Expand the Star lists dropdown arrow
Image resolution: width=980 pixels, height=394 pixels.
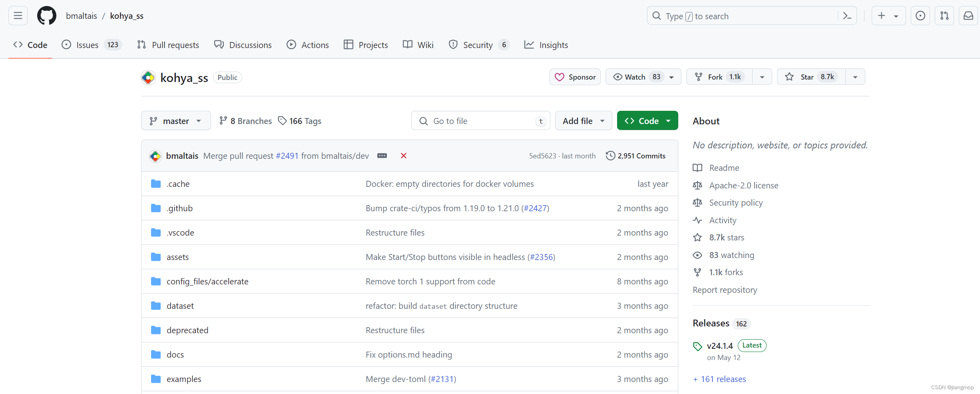coord(855,77)
